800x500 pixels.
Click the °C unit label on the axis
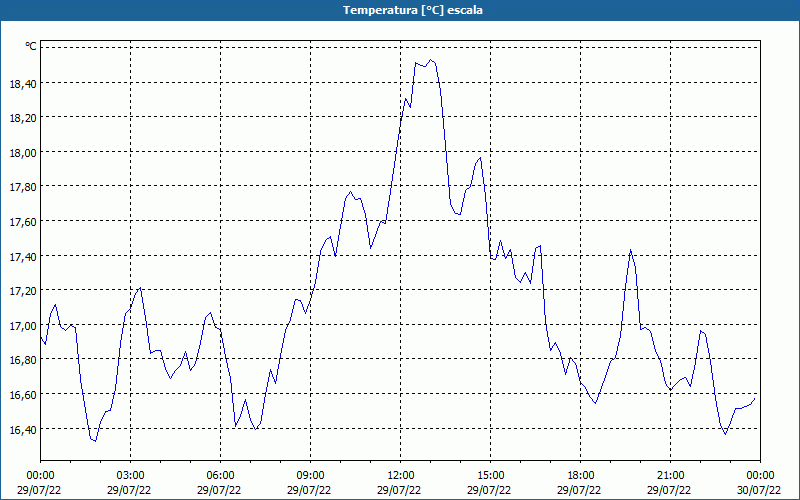pos(31,46)
